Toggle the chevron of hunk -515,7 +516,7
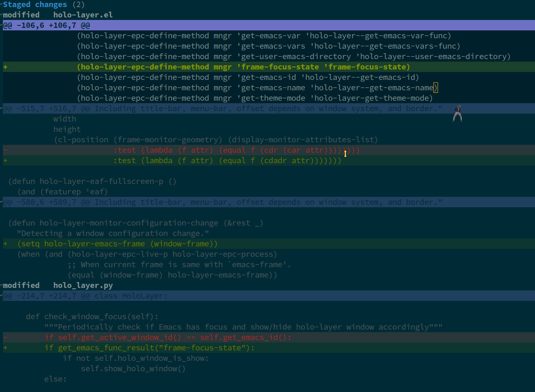 click(2, 109)
